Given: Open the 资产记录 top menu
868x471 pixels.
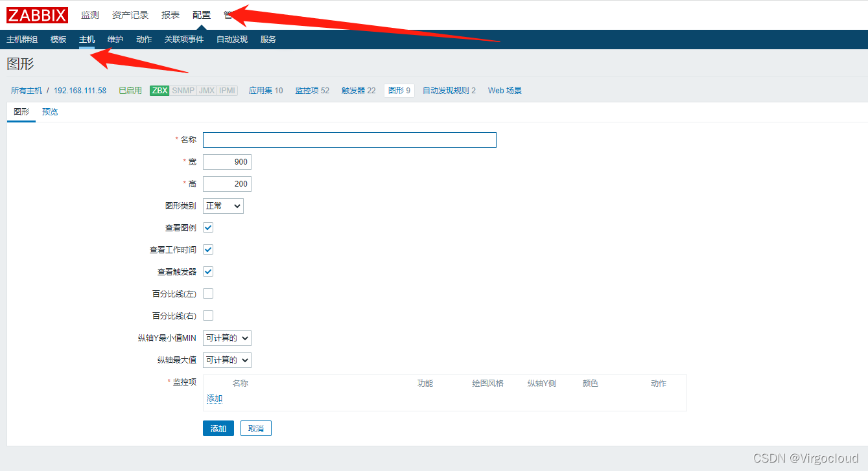Looking at the screenshot, I should 130,15.
